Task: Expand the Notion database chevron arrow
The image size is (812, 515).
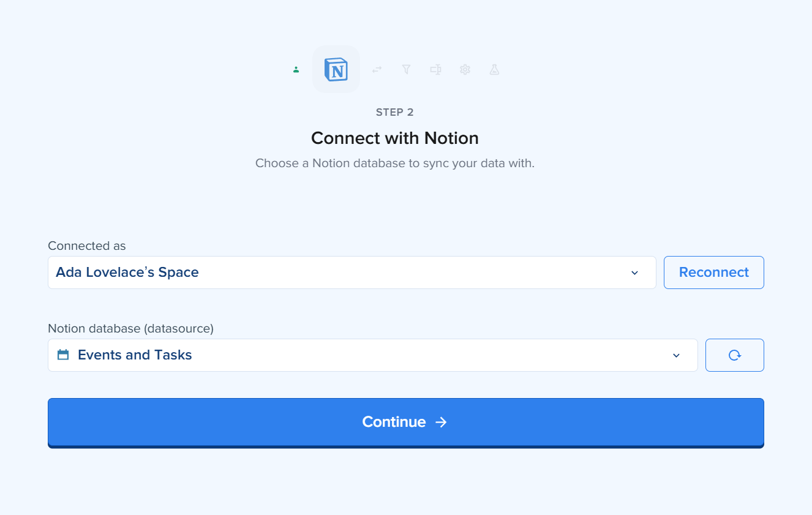Action: (676, 355)
